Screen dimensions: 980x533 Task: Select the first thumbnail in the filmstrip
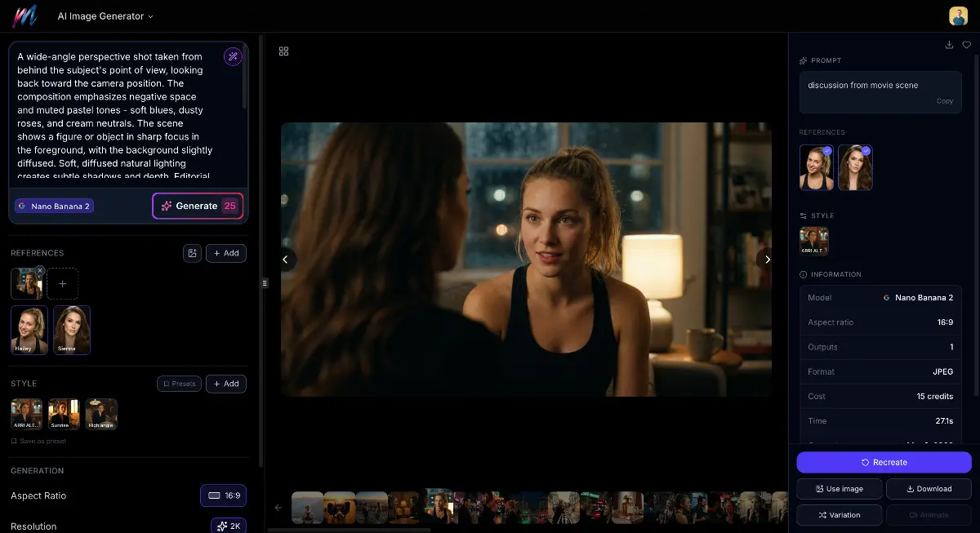point(308,507)
